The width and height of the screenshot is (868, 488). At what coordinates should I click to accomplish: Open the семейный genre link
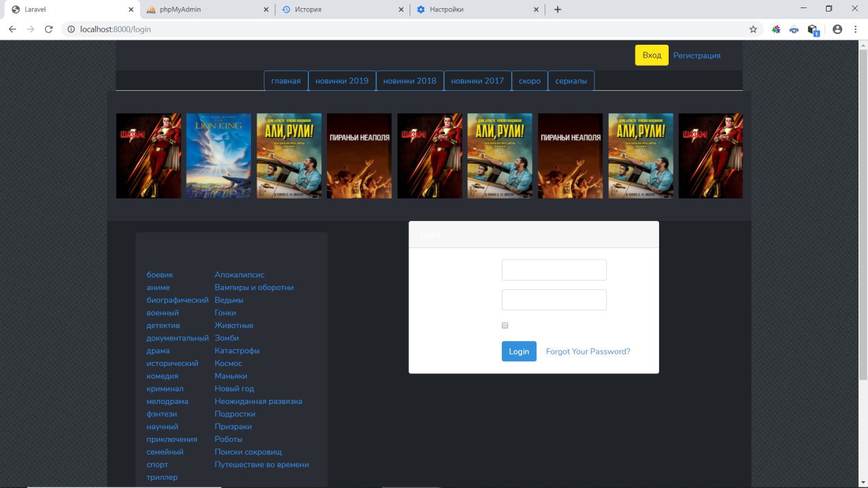(165, 452)
